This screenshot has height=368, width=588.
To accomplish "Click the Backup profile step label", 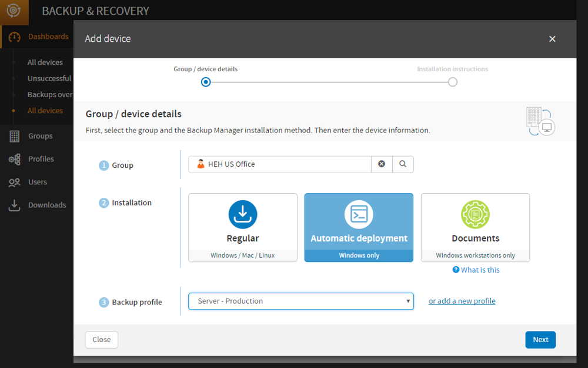I will tap(137, 302).
